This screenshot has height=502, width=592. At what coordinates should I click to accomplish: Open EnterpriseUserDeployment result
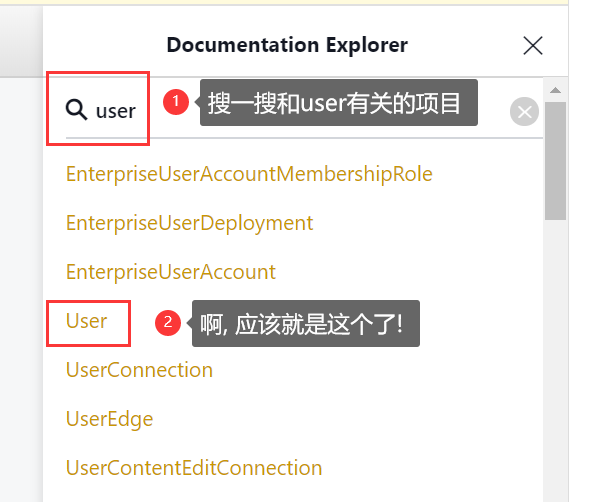click(189, 223)
